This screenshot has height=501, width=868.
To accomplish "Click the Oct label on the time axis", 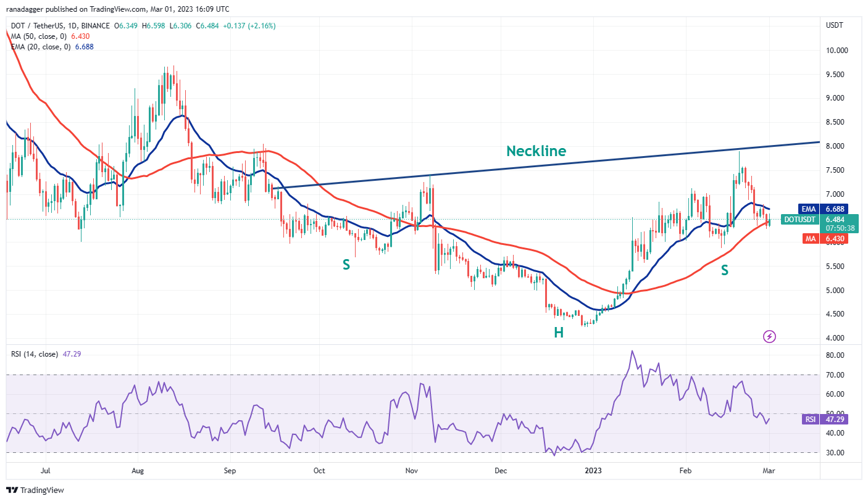I will (319, 470).
